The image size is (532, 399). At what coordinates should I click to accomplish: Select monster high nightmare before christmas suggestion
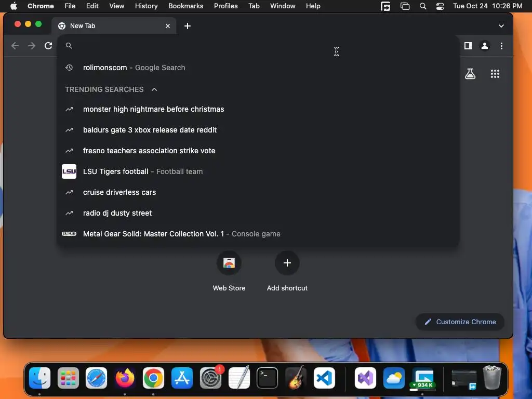pos(258,109)
